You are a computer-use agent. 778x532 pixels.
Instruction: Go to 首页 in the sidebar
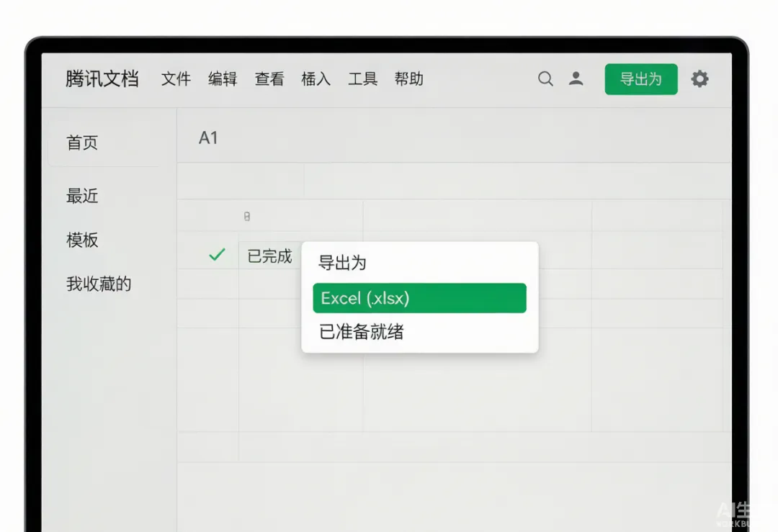(x=82, y=143)
